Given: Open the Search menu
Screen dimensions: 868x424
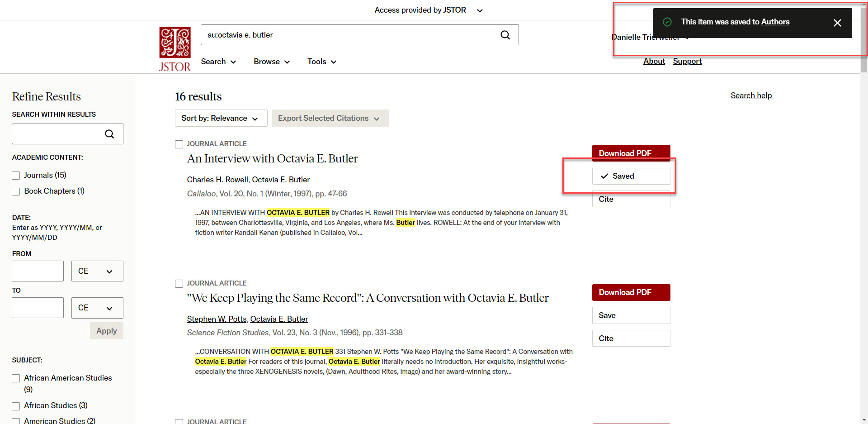Looking at the screenshot, I should [x=218, y=62].
